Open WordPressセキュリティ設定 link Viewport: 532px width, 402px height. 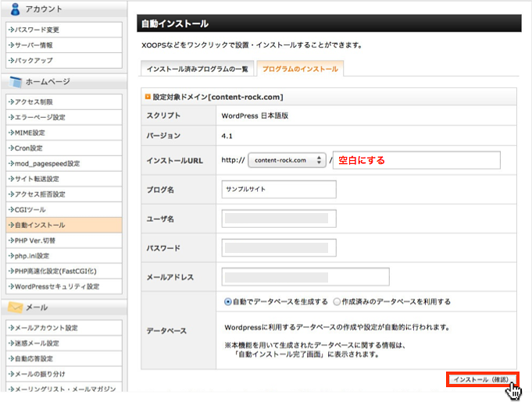click(x=64, y=286)
